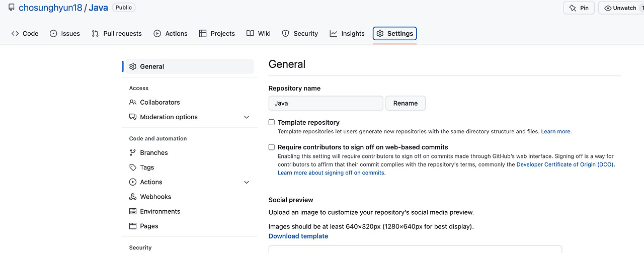
Task: Click the Repository name input field
Action: click(326, 103)
